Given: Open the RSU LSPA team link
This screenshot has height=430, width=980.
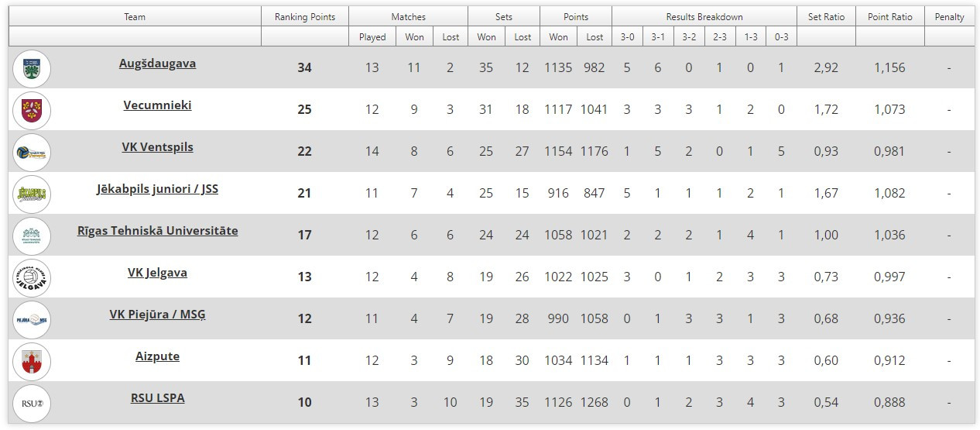Looking at the screenshot, I should (157, 398).
